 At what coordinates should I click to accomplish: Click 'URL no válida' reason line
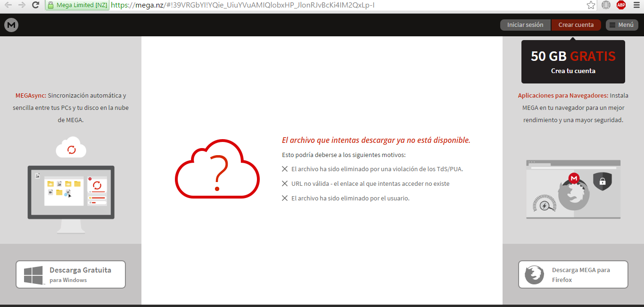coord(371,183)
